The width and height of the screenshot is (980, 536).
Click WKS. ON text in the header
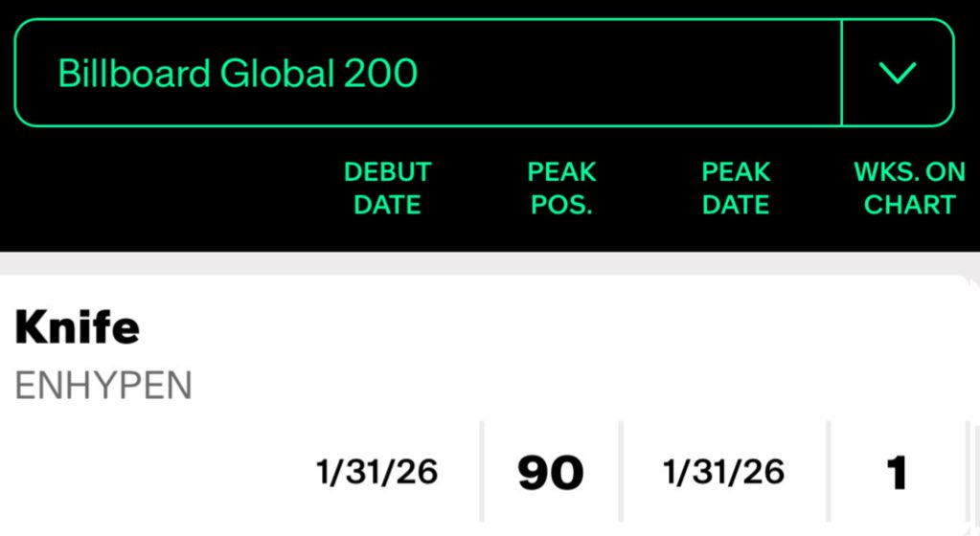pos(909,172)
